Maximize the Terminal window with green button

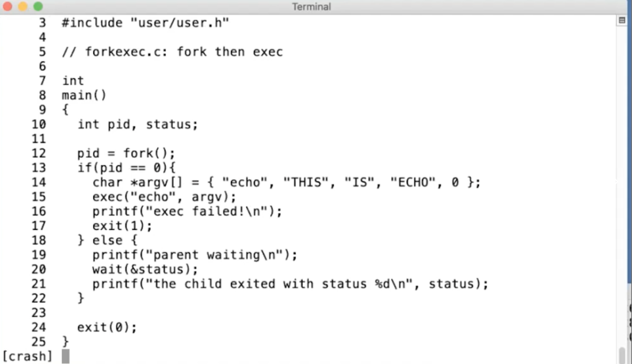38,7
